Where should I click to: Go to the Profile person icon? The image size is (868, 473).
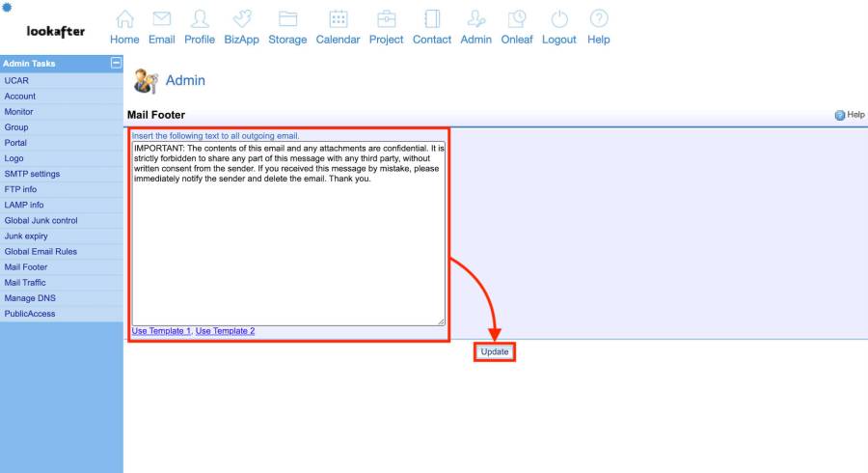[200, 19]
